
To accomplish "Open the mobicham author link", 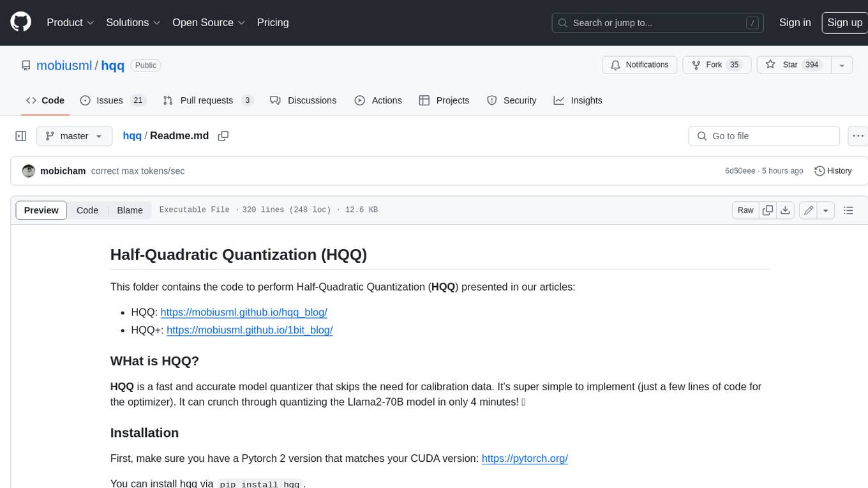I will (63, 171).
